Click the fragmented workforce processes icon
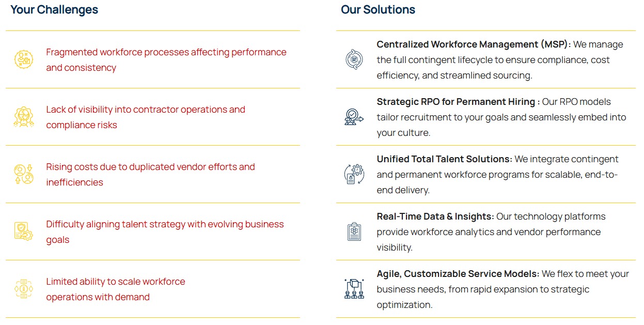644x325 pixels. tap(24, 59)
